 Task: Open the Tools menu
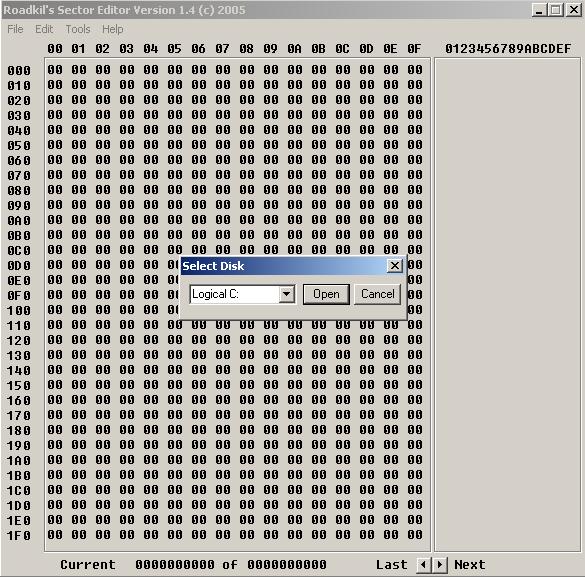pyautogui.click(x=78, y=29)
